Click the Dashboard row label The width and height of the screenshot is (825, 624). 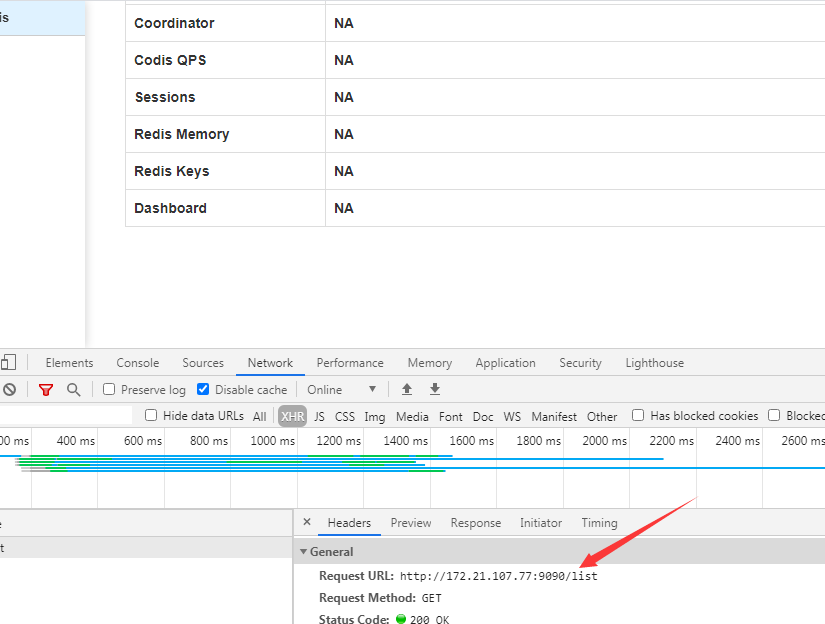point(170,208)
